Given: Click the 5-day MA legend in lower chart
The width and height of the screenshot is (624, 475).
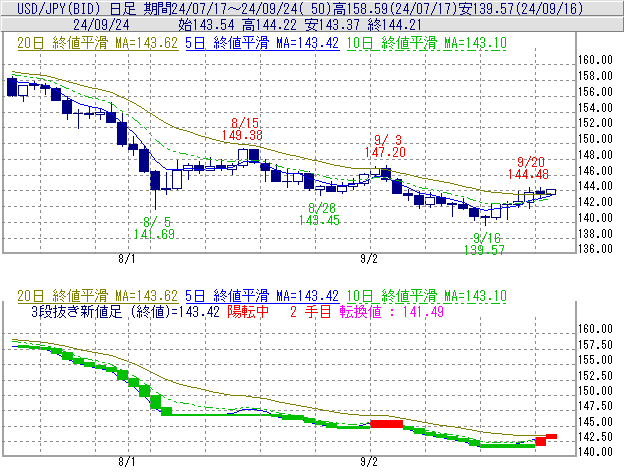Looking at the screenshot, I should 262,296.
